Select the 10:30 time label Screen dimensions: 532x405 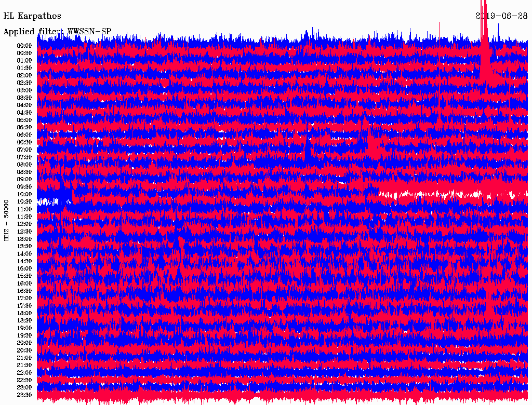coord(24,202)
